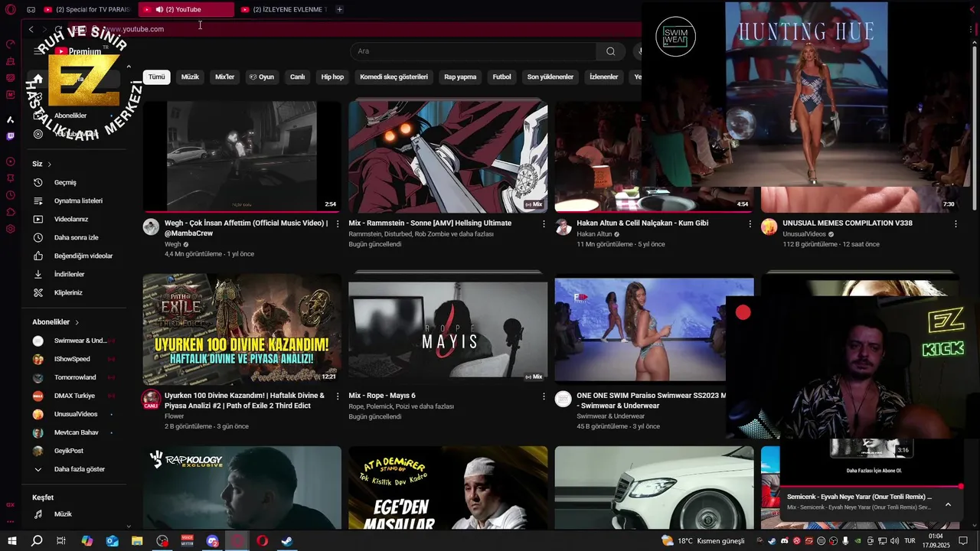
Task: Open Steam from the Windows taskbar
Action: (x=286, y=540)
